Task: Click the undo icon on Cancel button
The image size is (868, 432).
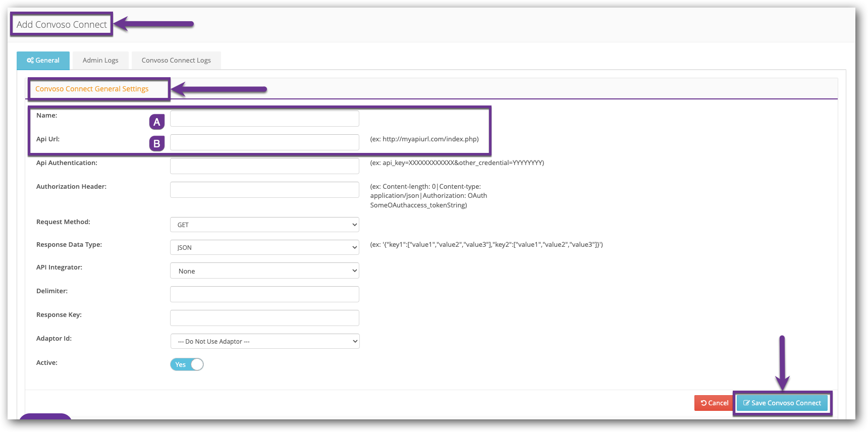Action: tap(703, 403)
